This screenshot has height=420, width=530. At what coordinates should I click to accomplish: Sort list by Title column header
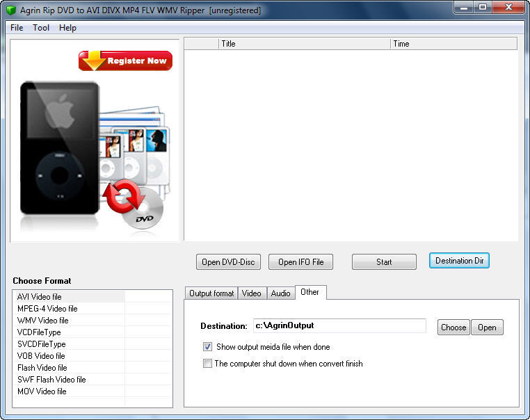304,44
